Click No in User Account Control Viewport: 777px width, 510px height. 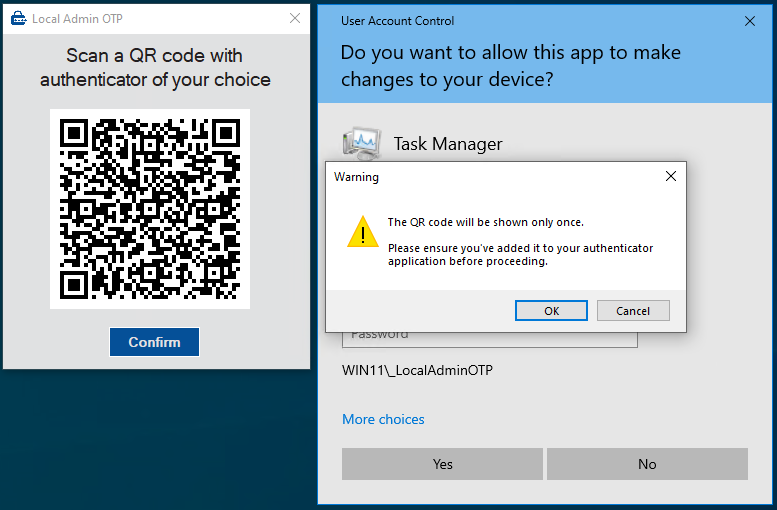647,464
